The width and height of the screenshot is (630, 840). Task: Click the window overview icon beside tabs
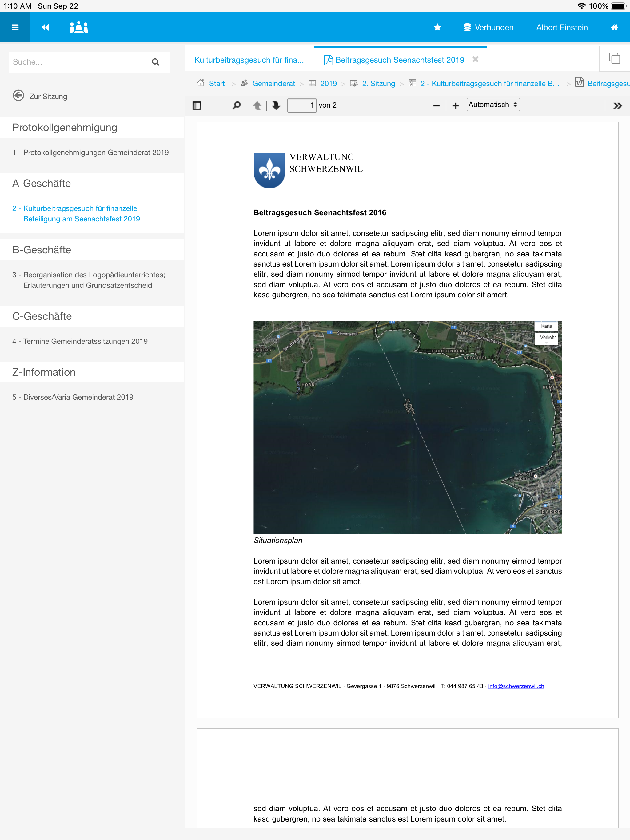coord(614,58)
